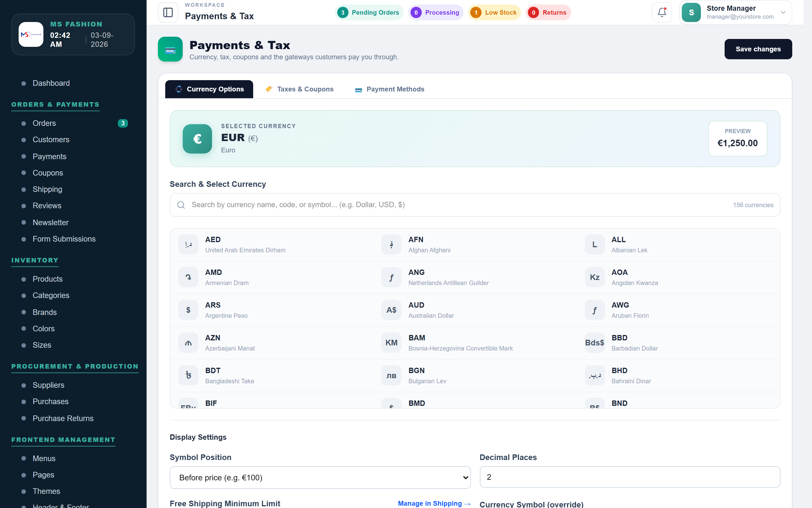Open the Symbol Position dropdown

click(320, 477)
